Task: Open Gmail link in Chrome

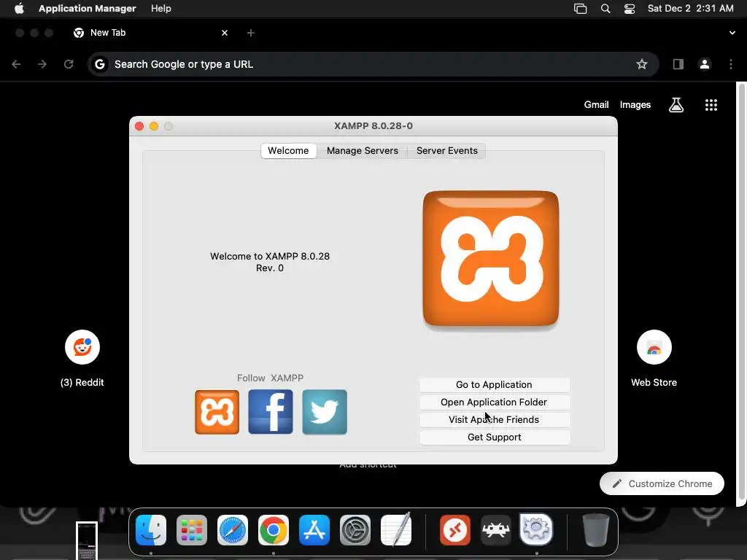Action: tap(597, 105)
